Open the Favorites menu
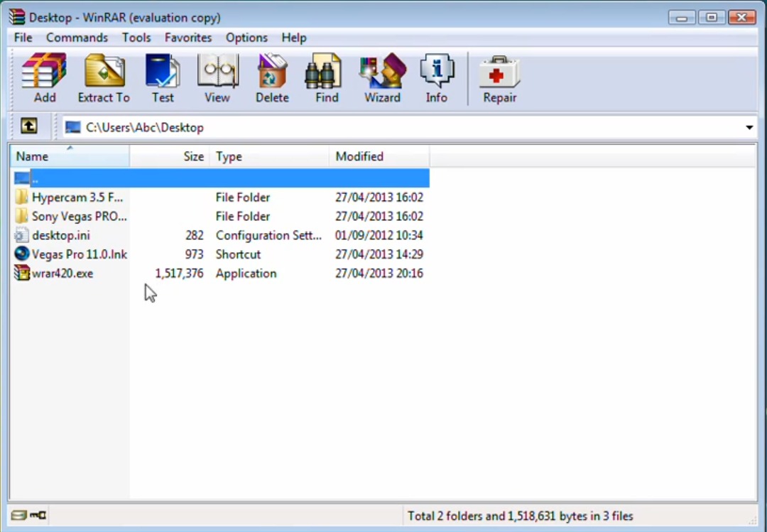 187,38
